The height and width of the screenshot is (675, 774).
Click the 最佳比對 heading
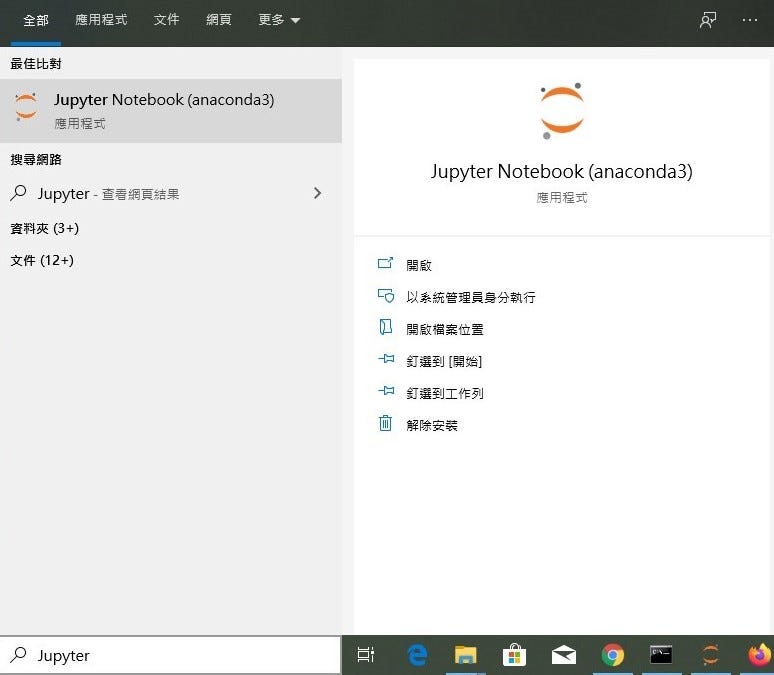click(x=36, y=64)
